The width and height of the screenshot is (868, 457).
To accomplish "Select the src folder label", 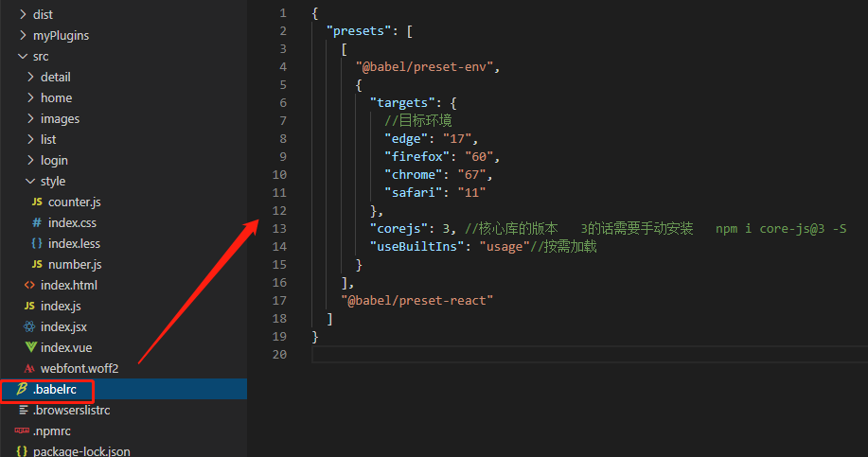I will [41, 57].
